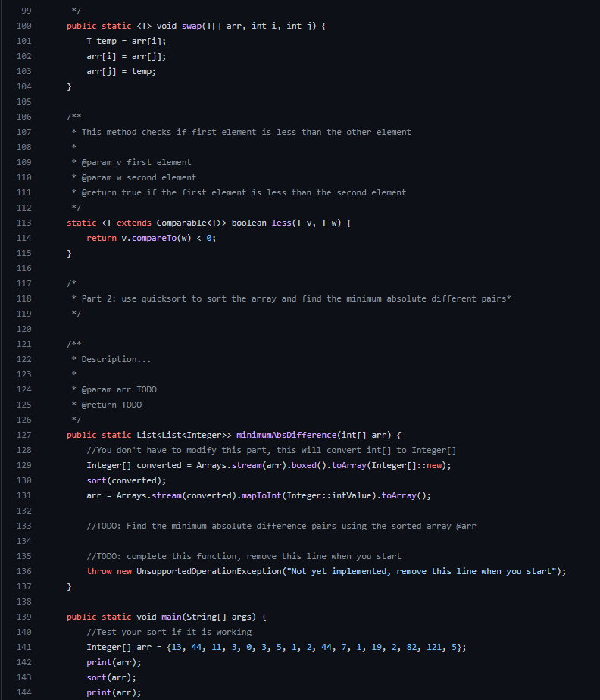Click TODO 'Find the minimum absolute difference' comment
Viewport: 600px width, 700px height.
coord(281,526)
